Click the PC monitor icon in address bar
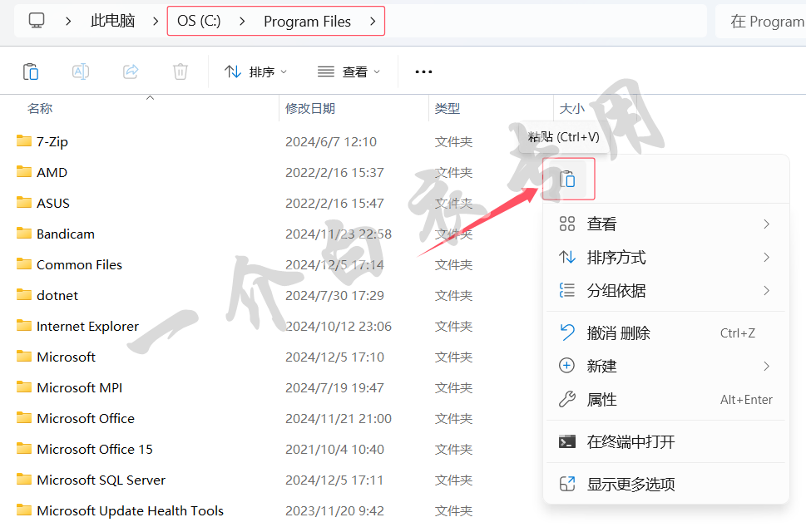 point(37,21)
